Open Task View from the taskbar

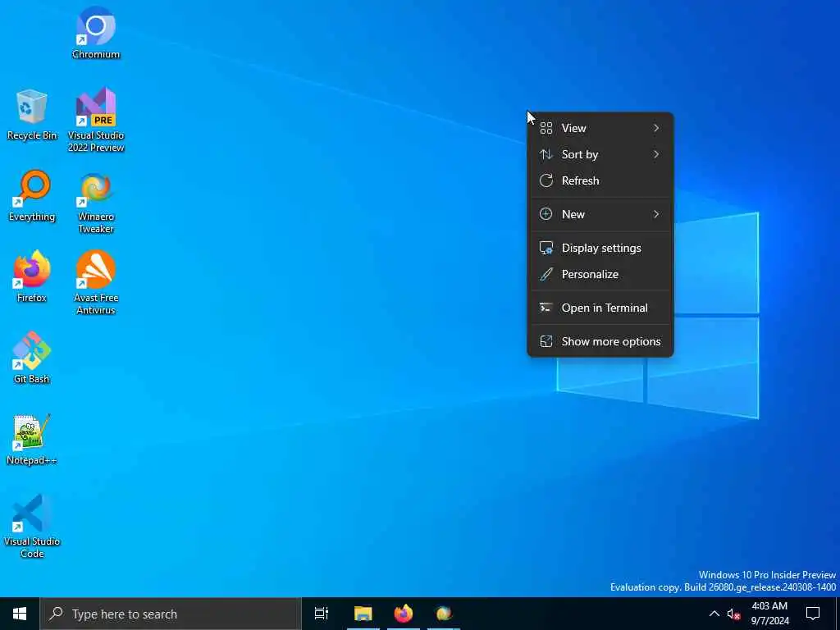point(322,614)
